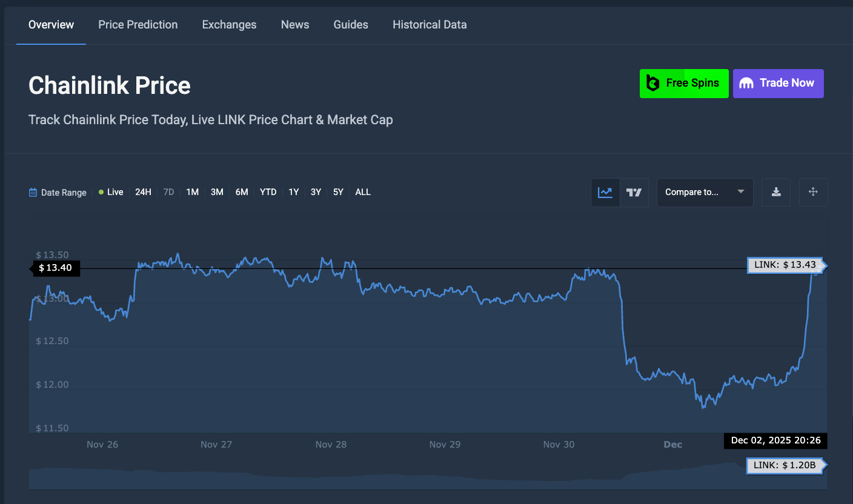Enable the Live chart mode

point(111,192)
